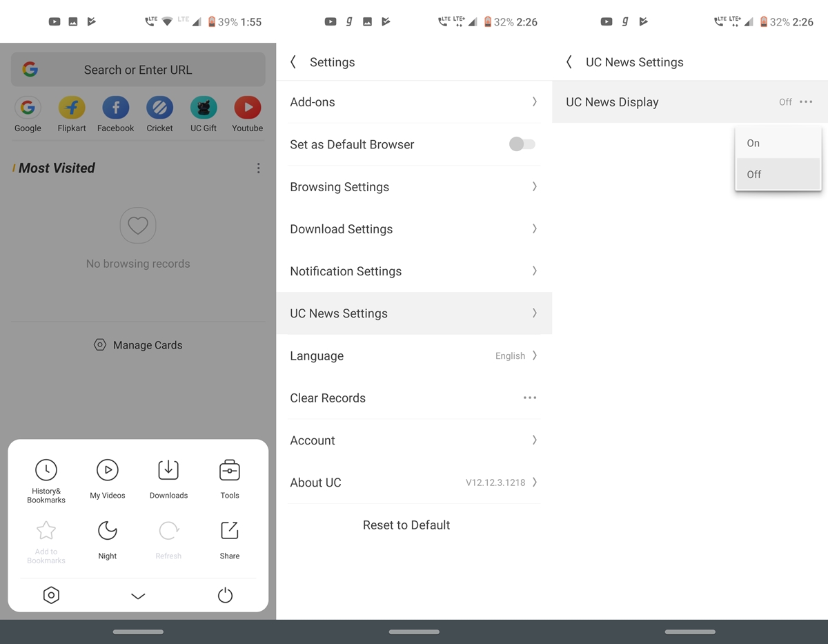
Task: Tap Reset to Default
Action: click(x=406, y=525)
